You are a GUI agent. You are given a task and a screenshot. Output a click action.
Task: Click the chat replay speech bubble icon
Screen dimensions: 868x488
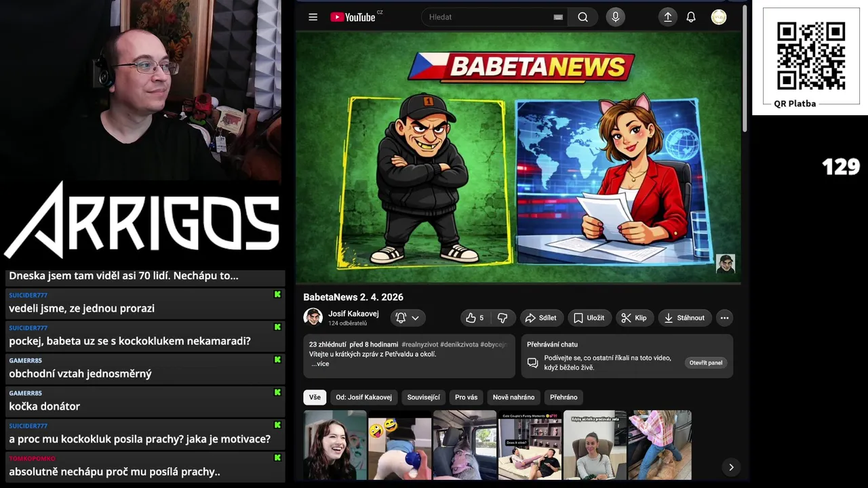coord(533,363)
